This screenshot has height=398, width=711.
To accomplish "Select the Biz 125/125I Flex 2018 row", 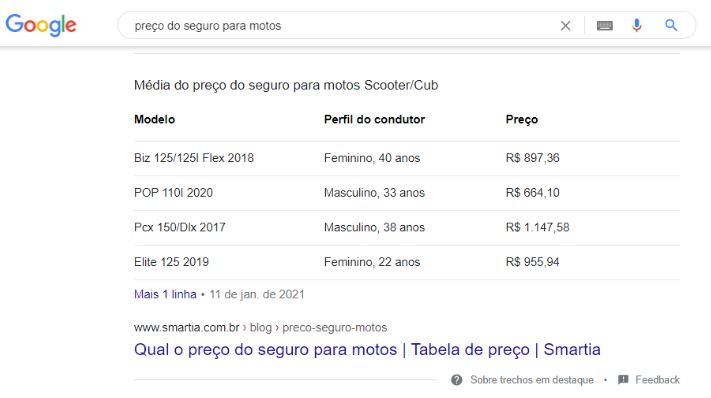I will 407,158.
